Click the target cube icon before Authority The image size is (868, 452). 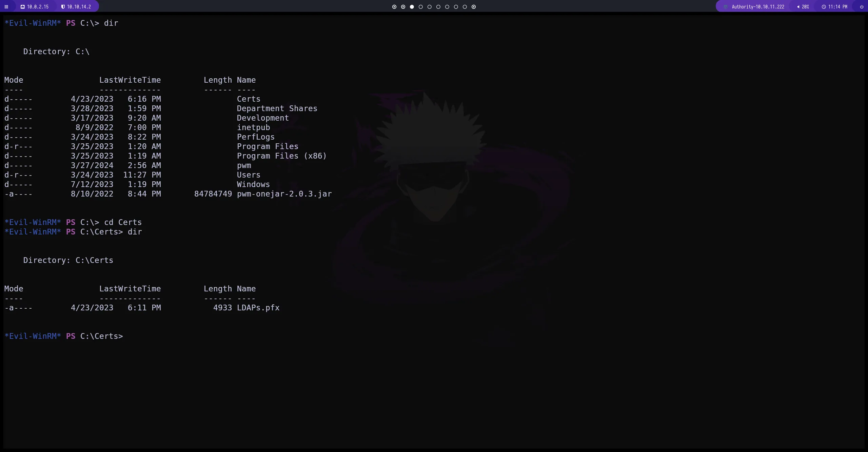click(726, 7)
